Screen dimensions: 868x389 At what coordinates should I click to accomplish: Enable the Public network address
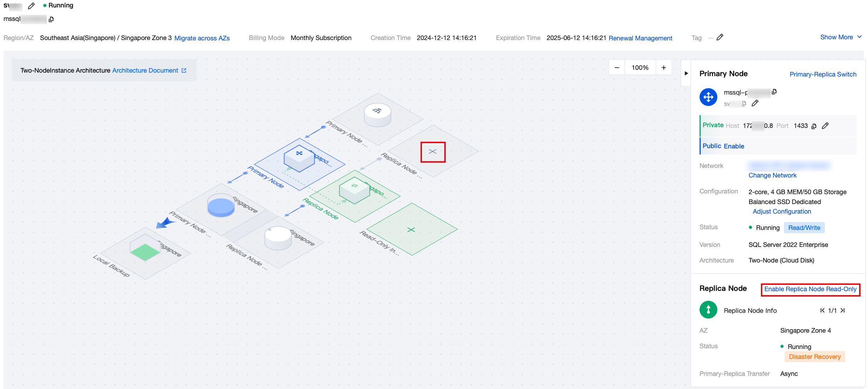click(734, 146)
